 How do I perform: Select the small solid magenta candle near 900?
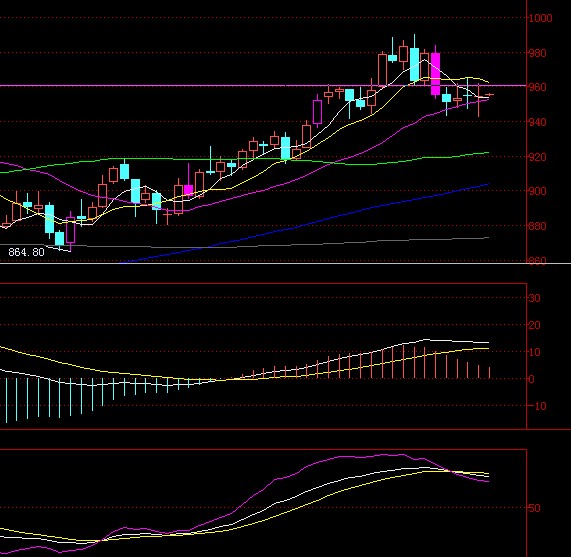(188, 190)
